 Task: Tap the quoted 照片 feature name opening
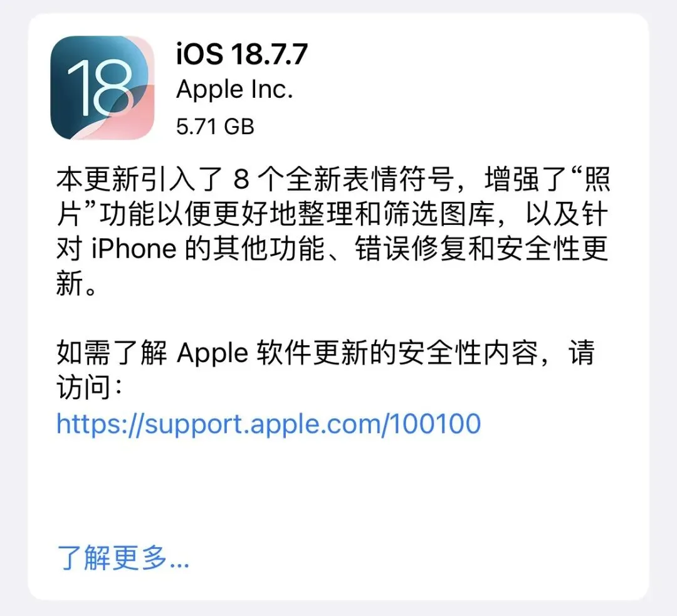(x=592, y=179)
